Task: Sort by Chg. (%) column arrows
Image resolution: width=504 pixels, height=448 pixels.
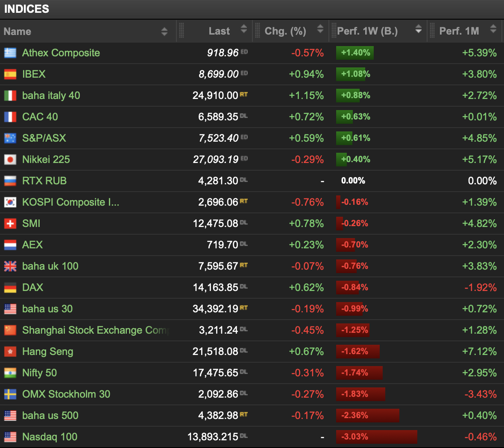Action: pos(320,29)
